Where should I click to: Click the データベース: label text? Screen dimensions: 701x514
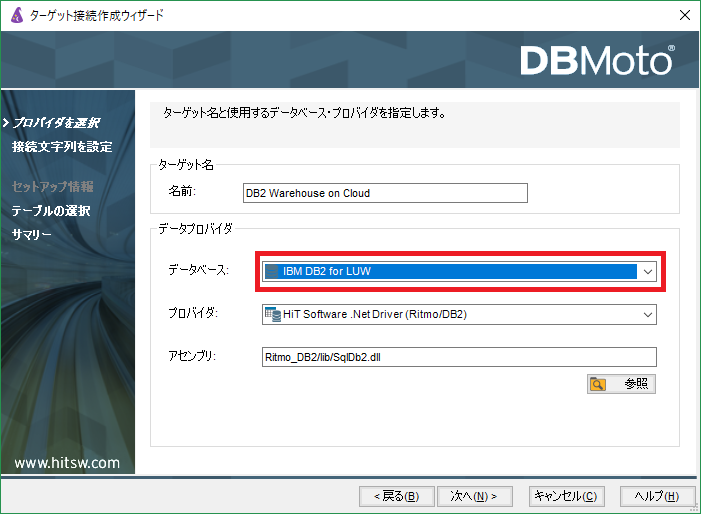[x=198, y=270]
